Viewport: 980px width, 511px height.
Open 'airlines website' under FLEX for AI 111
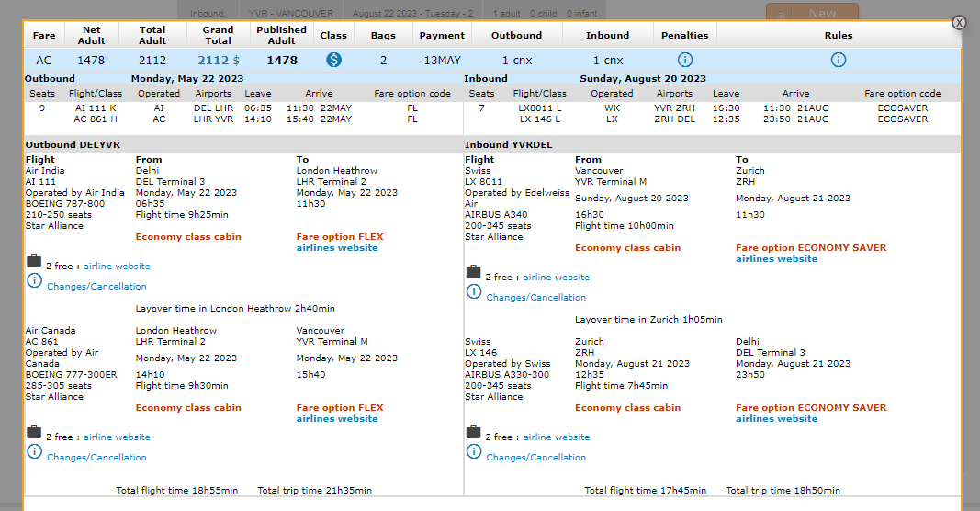337,248
